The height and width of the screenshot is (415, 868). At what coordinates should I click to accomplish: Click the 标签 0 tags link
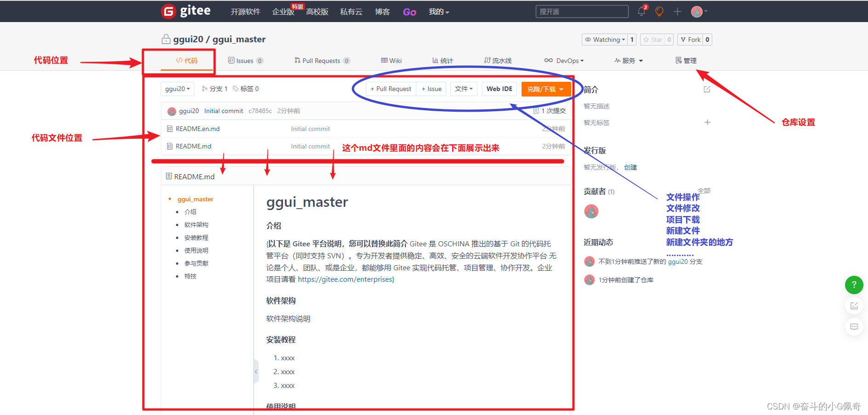click(246, 89)
